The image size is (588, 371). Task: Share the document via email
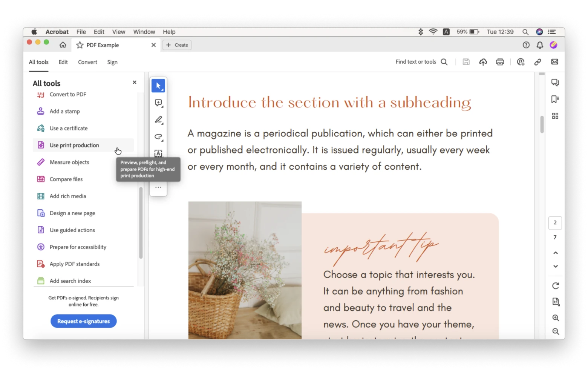tap(554, 62)
